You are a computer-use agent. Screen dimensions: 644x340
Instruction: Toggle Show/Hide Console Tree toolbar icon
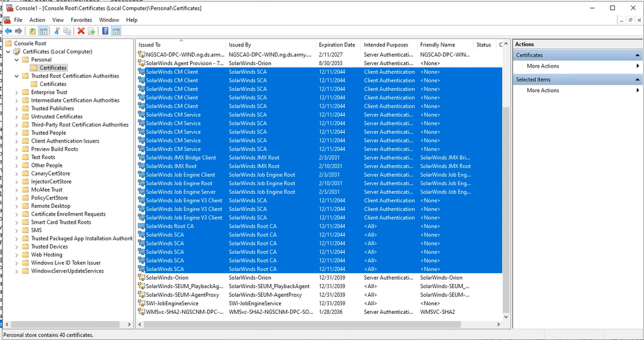tap(43, 31)
